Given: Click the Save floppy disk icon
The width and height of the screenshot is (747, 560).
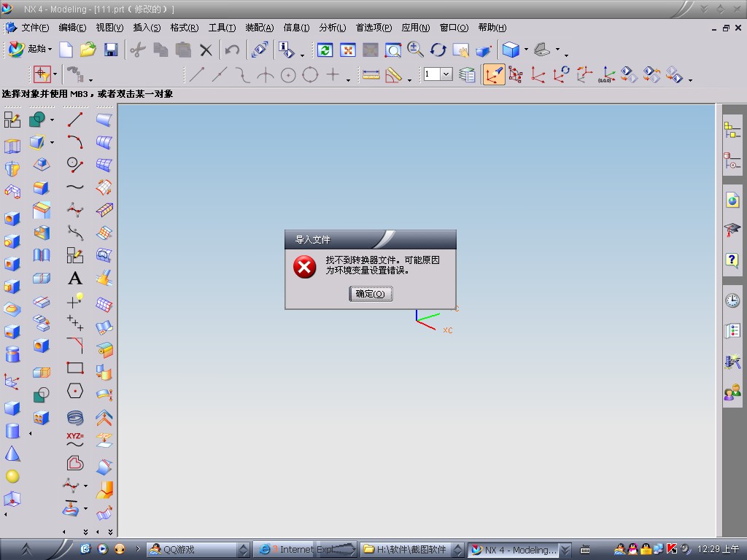Looking at the screenshot, I should tap(111, 49).
